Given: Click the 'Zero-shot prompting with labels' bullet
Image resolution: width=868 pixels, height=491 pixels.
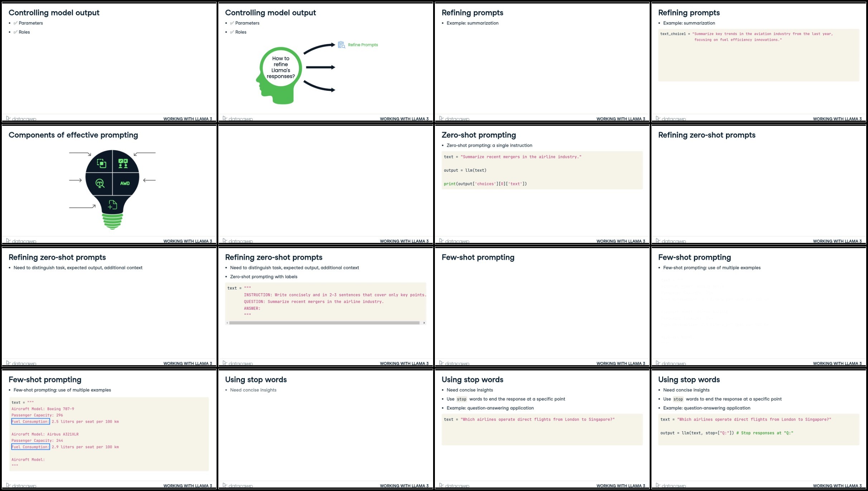Looking at the screenshot, I should click(x=264, y=276).
